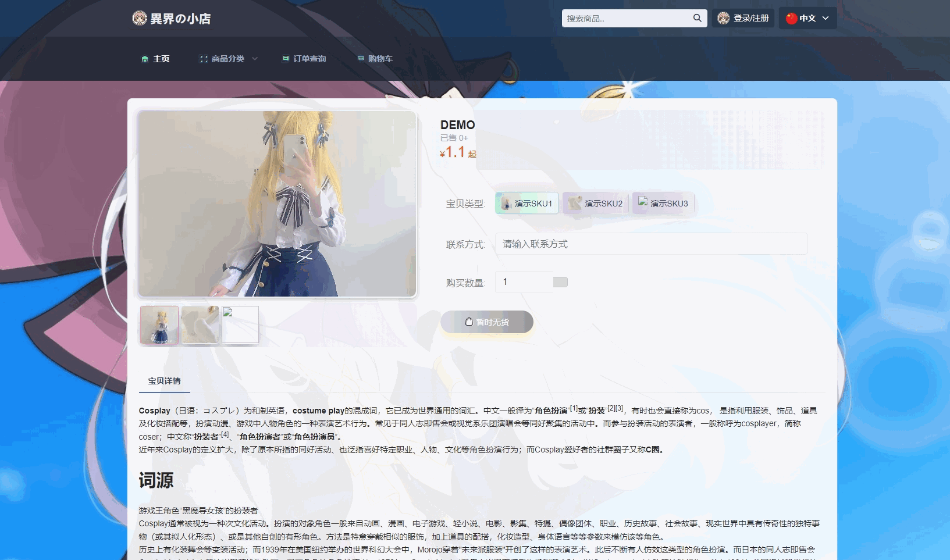
Task: Select the 演示SKU1 variant option
Action: 526,203
